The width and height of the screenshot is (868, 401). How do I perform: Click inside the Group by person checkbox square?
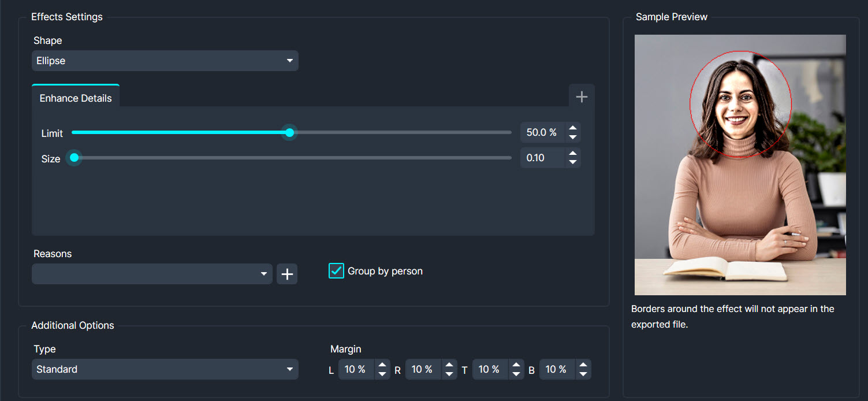(336, 270)
